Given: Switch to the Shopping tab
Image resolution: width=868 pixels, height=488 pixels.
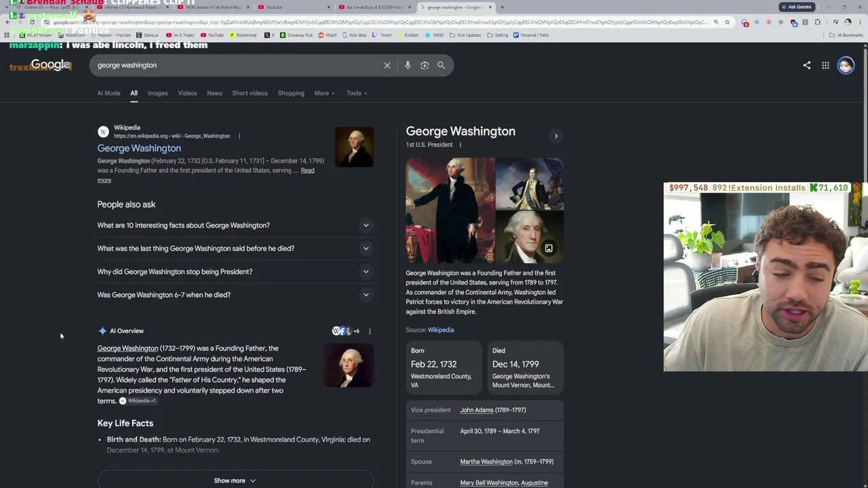Looking at the screenshot, I should 291,93.
